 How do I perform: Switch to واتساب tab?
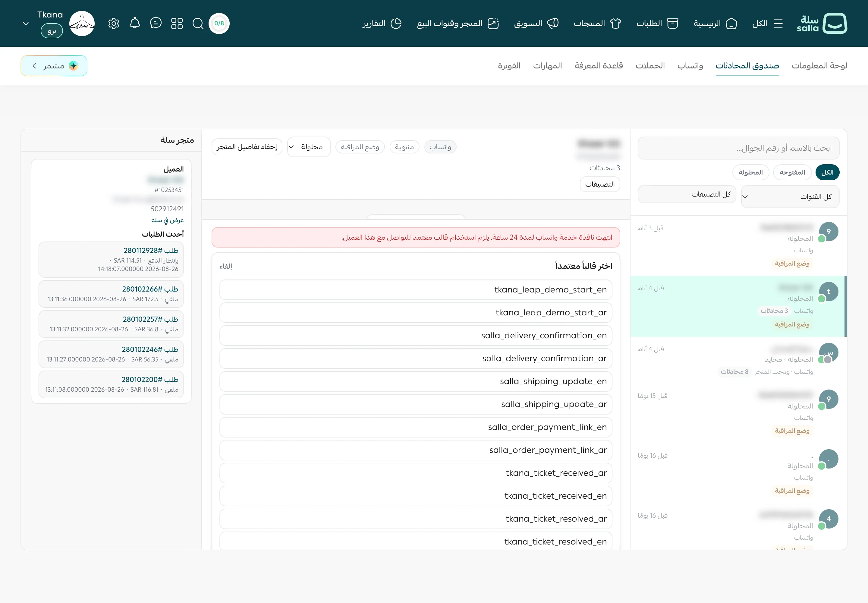690,66
